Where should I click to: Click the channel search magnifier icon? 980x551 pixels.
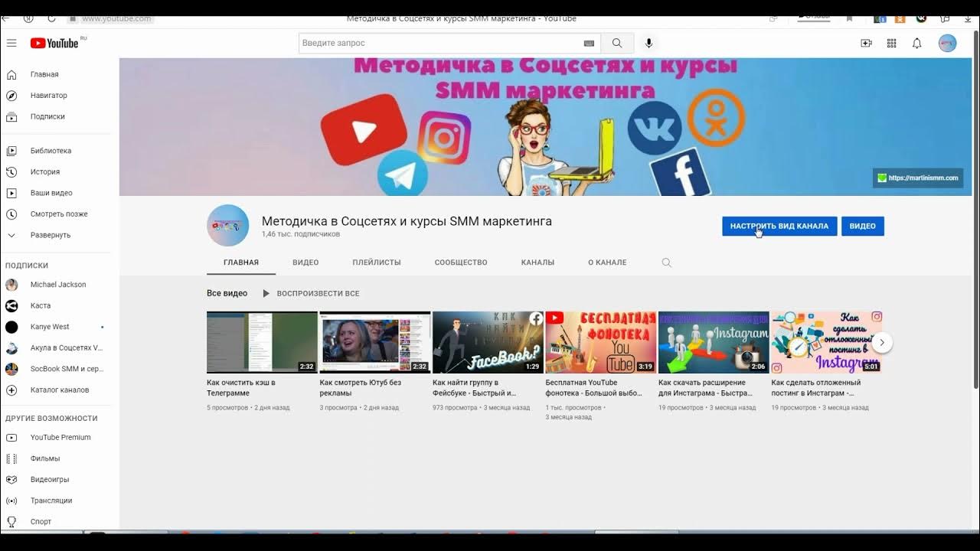pos(666,262)
